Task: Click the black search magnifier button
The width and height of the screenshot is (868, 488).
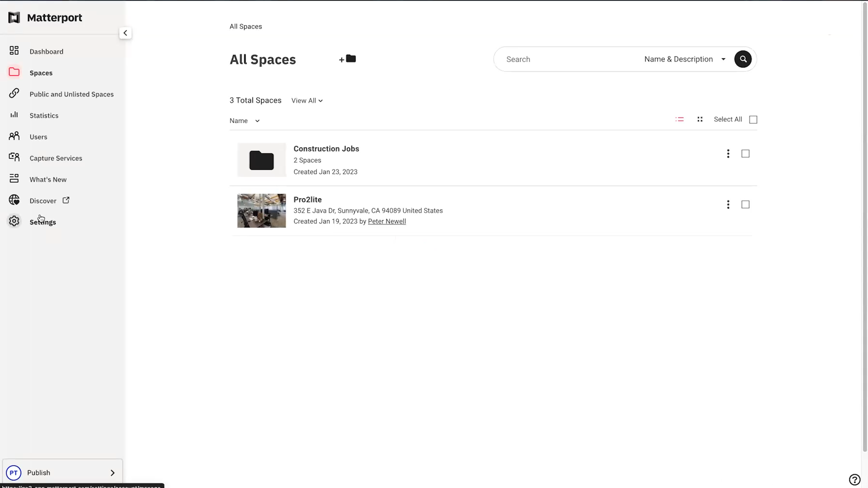Action: (743, 59)
